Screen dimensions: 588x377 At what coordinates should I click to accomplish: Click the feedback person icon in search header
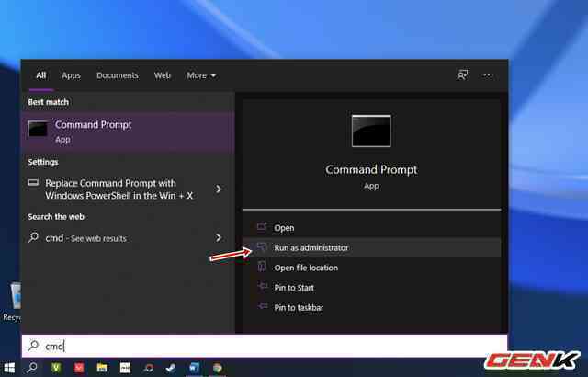[x=462, y=75]
